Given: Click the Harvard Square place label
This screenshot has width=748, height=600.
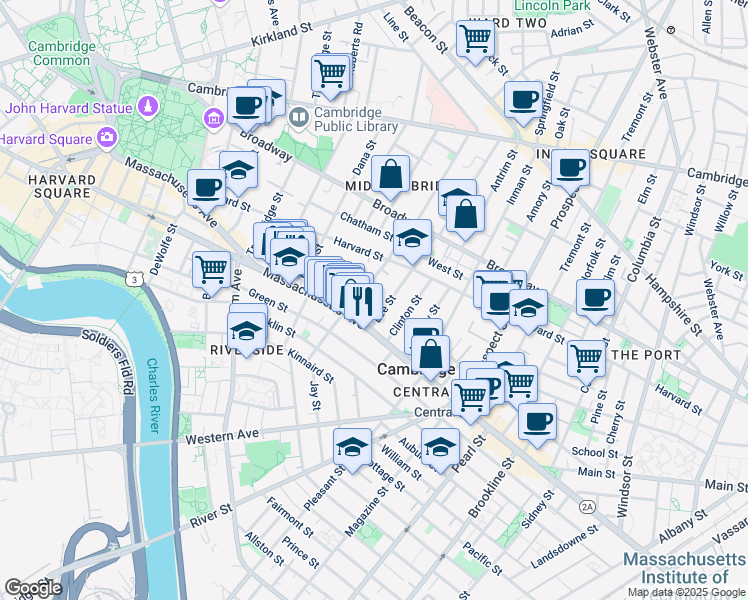Looking at the screenshot, I should coord(46,139).
